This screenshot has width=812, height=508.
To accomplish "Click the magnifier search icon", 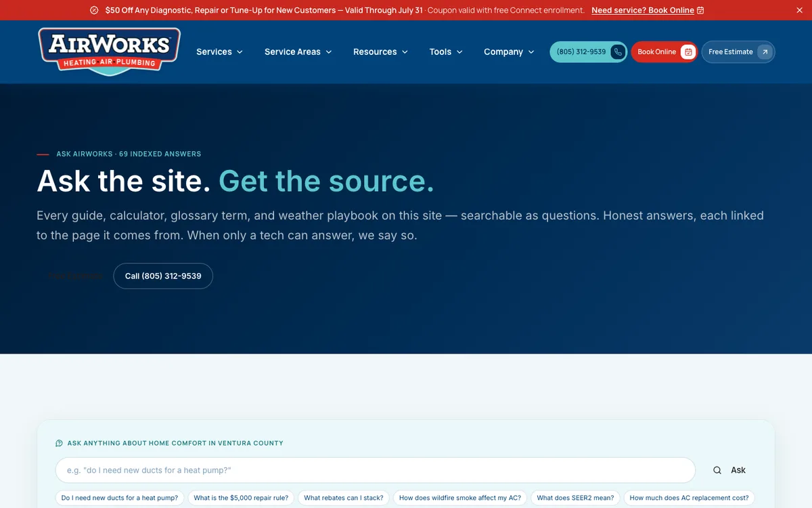I will click(717, 470).
